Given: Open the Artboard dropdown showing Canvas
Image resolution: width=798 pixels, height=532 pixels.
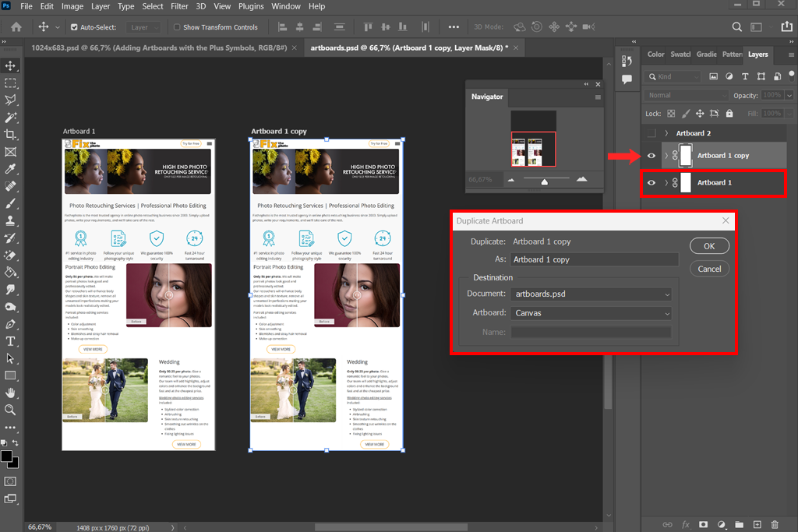Looking at the screenshot, I should coord(591,313).
